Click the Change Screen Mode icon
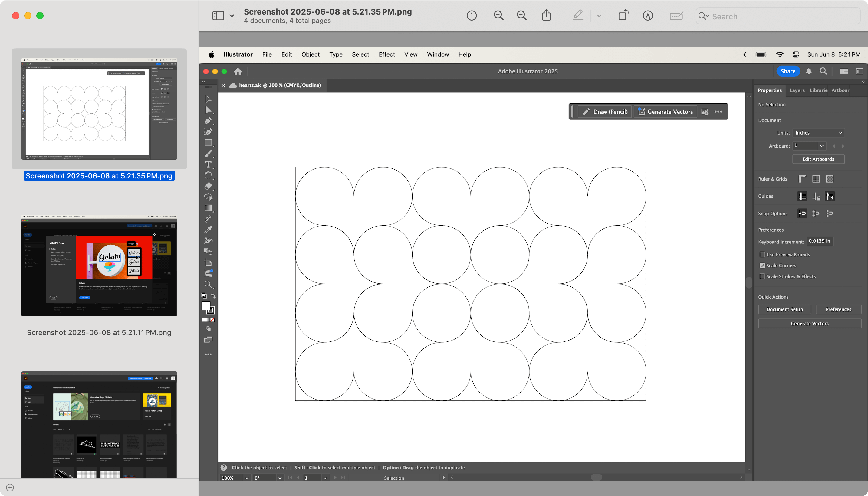This screenshot has height=496, width=868. click(x=208, y=340)
